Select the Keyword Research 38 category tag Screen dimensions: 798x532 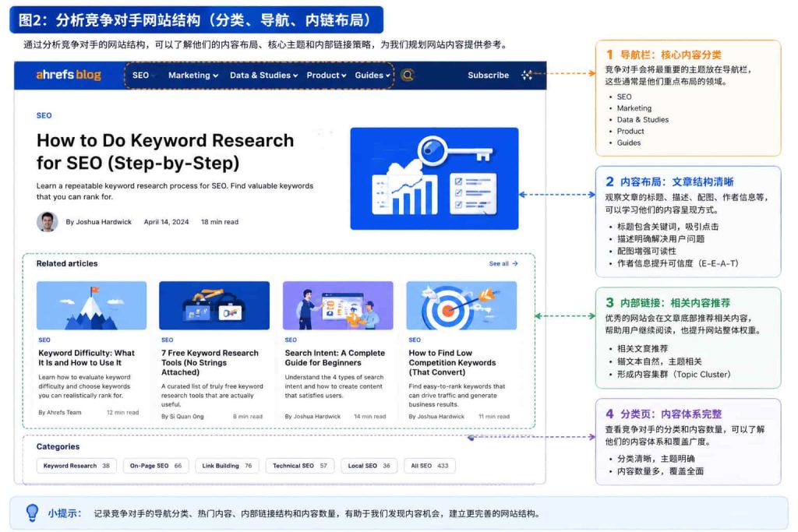(x=76, y=465)
